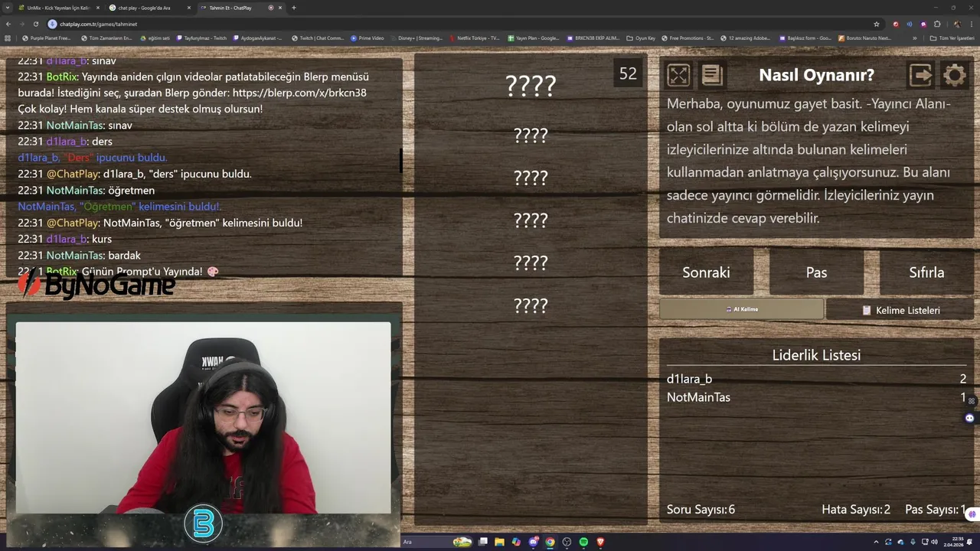The image size is (980, 551).
Task: Click the exit arrow icon beside the gear
Action: pos(920,75)
